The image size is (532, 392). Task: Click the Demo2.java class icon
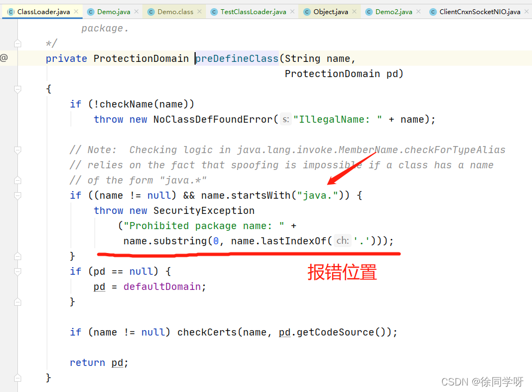click(369, 12)
